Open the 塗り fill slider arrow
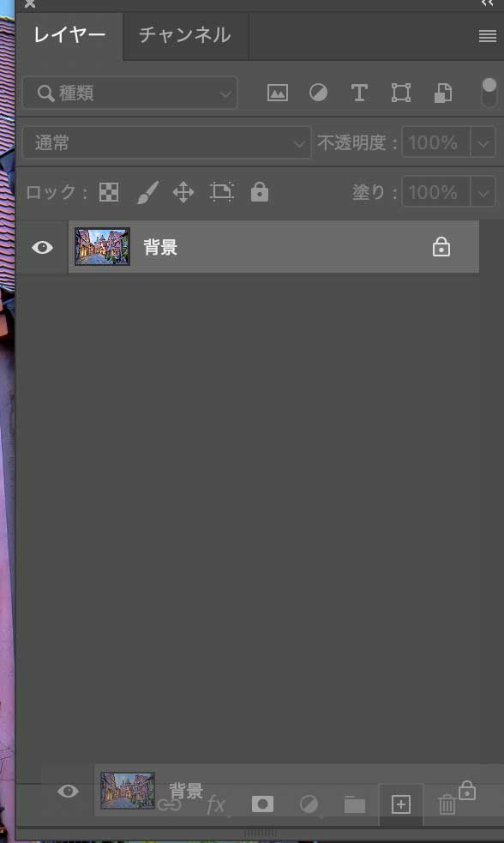Screen dimensions: 504x843 (483, 192)
